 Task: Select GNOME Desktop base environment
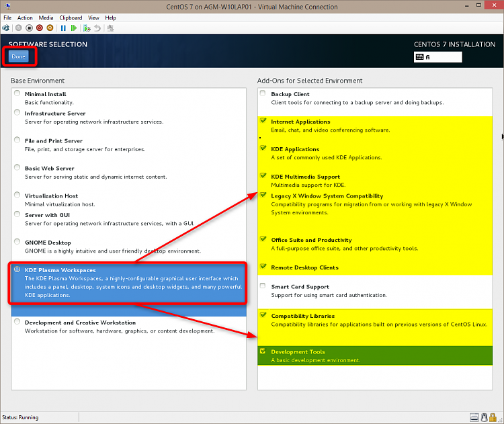(17, 241)
